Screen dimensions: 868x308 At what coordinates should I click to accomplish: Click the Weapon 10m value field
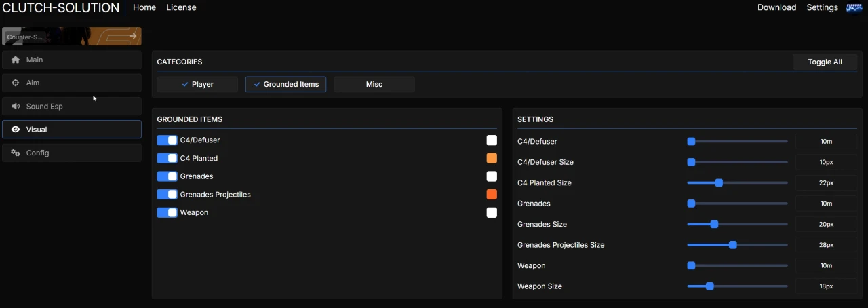point(826,265)
